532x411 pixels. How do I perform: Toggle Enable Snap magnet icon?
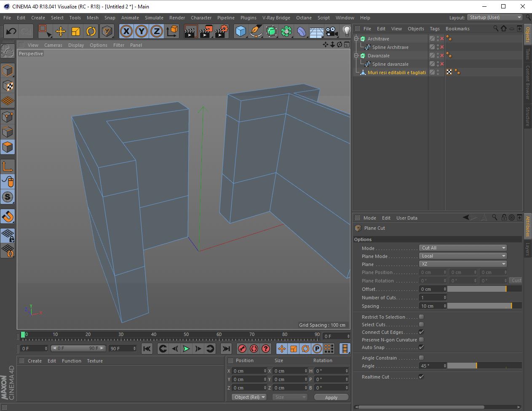click(x=8, y=216)
